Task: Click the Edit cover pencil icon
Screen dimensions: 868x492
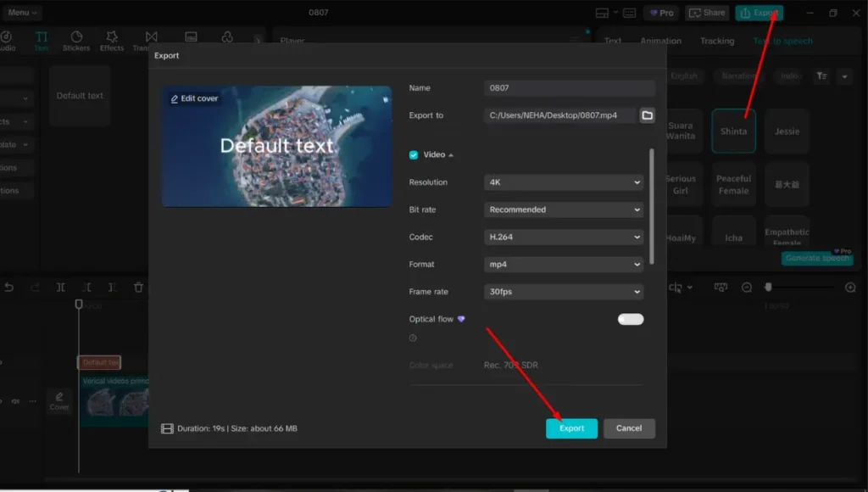Action: 175,99
